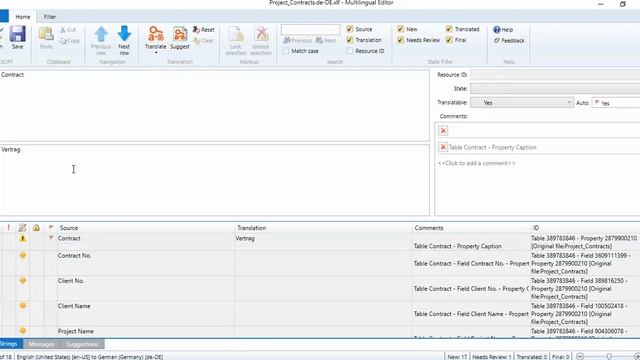The width and height of the screenshot is (640, 360).
Task: Select the Client No. source row
Action: tap(146, 289)
